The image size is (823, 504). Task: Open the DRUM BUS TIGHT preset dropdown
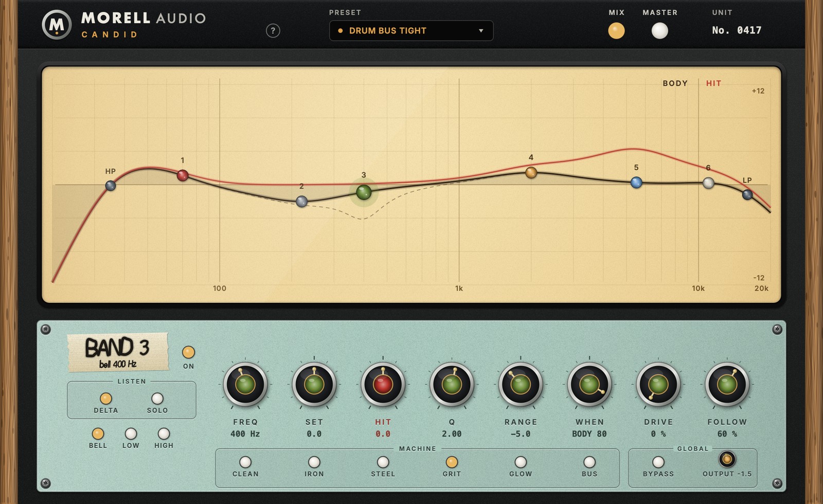[411, 31]
